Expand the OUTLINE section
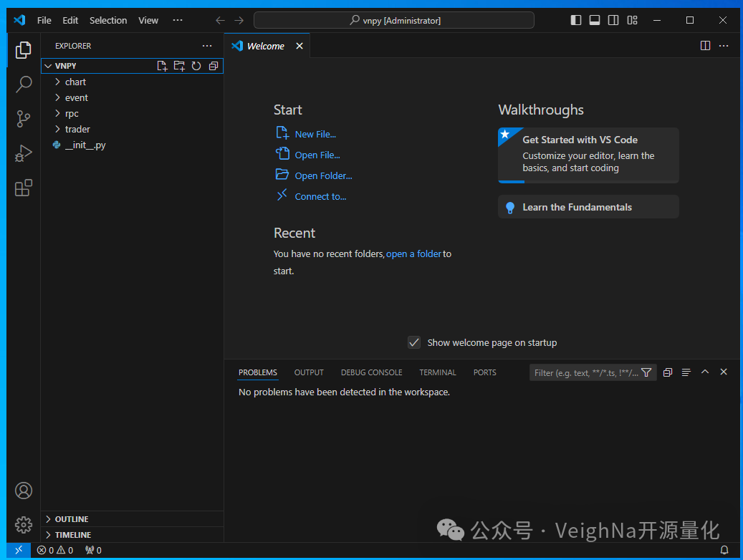 coord(72,519)
